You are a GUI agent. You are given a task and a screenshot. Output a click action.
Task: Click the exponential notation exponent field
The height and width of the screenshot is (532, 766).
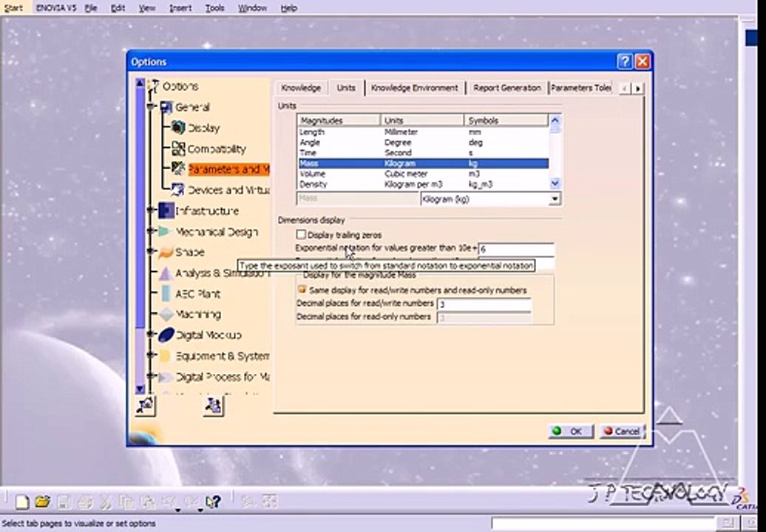pos(516,250)
